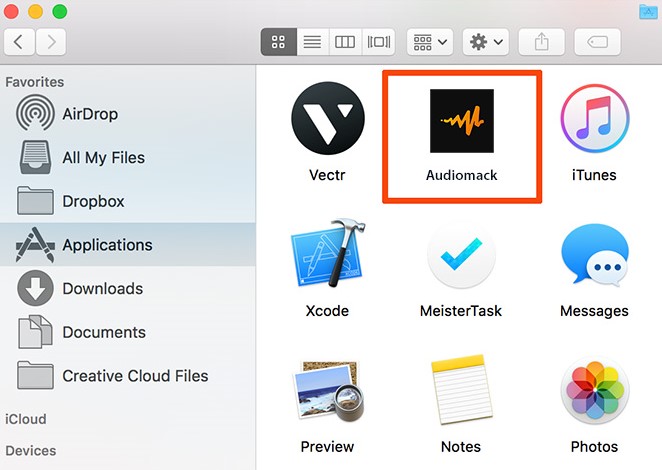Click the Favorites section header

[x=35, y=82]
